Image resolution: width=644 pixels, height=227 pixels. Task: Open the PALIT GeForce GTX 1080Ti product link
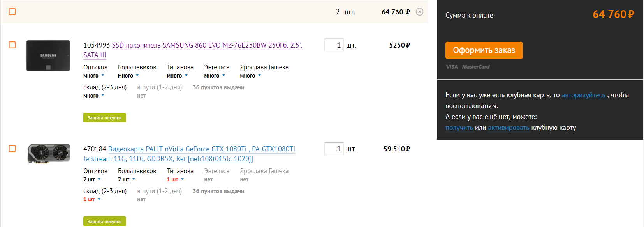201,149
